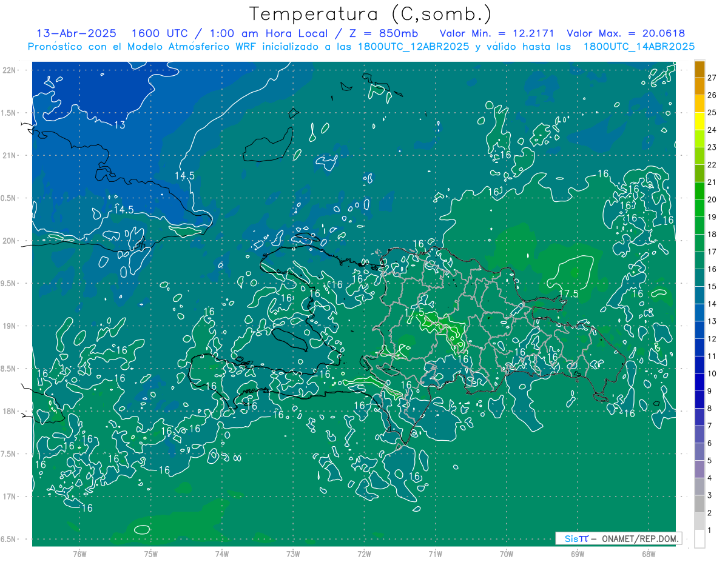Viewport: 728px width, 562px height.
Task: Click "Pronóstico con el Modelo Atmosferico WRF" text
Action: (144, 47)
